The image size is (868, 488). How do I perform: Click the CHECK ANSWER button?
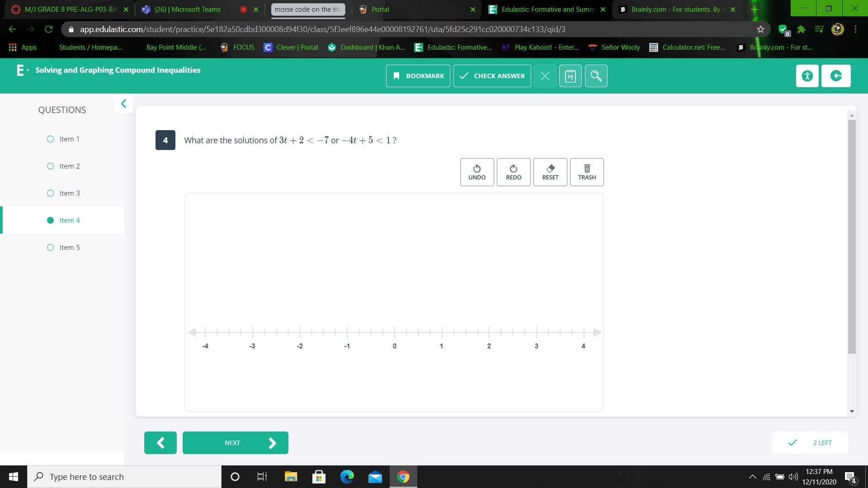(492, 76)
